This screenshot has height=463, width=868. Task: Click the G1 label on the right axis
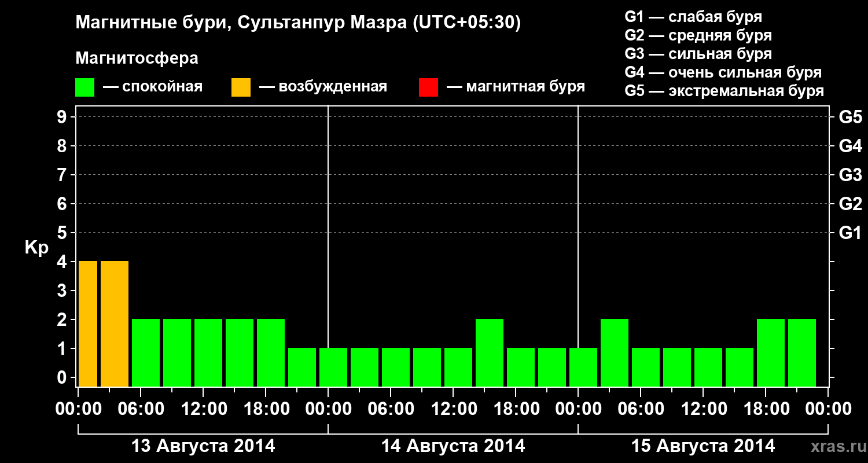(850, 233)
